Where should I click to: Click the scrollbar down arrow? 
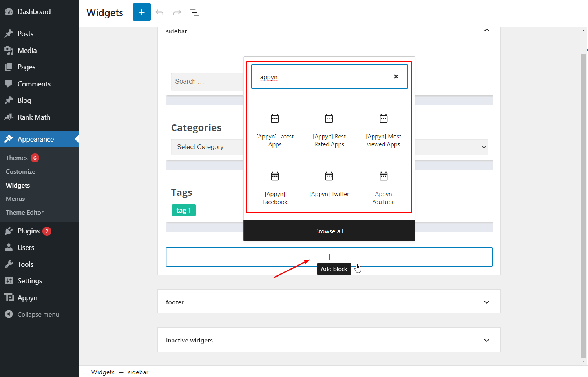coord(584,362)
